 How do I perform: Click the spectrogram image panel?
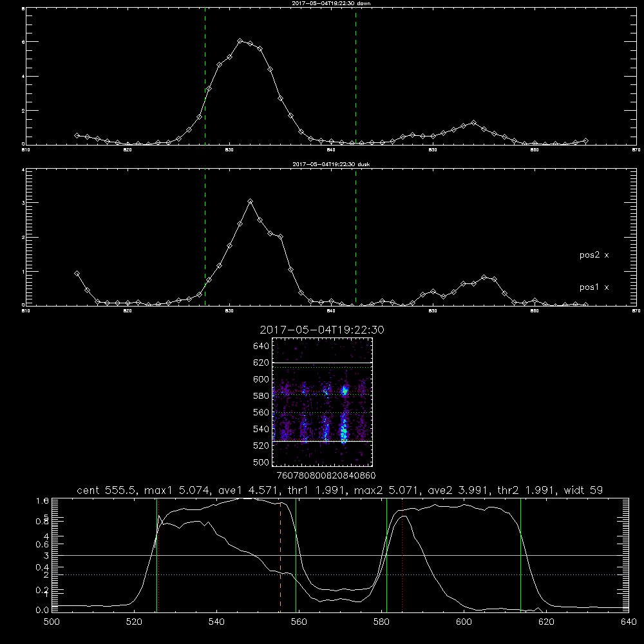(322, 402)
